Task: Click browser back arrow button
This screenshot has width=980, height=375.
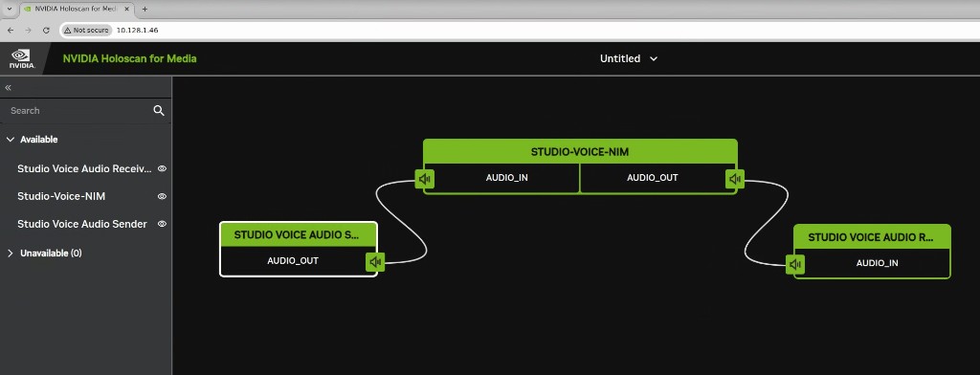Action: tap(11, 30)
